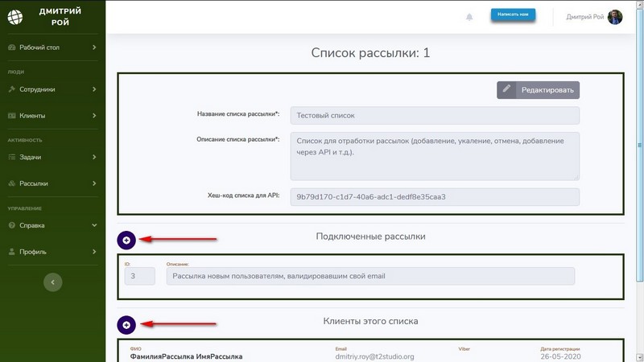This screenshot has width=644, height=362.
Task: Click the Хеш-код списка для API field
Action: 434,196
